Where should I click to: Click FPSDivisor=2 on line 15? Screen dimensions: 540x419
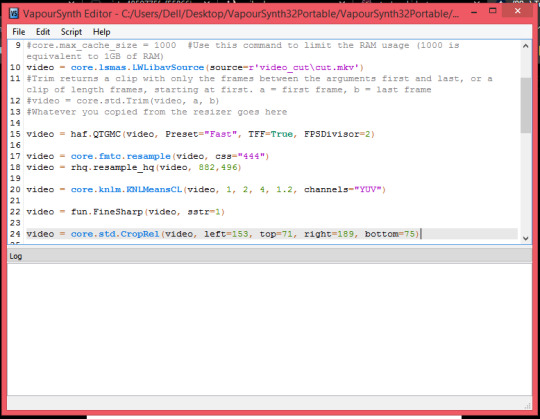click(x=337, y=134)
